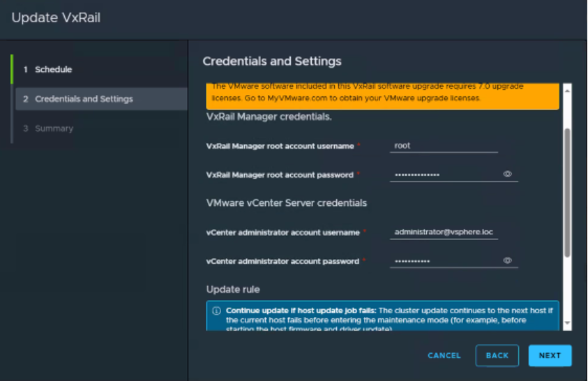Open the Summary step
The height and width of the screenshot is (381, 588).
click(x=54, y=128)
